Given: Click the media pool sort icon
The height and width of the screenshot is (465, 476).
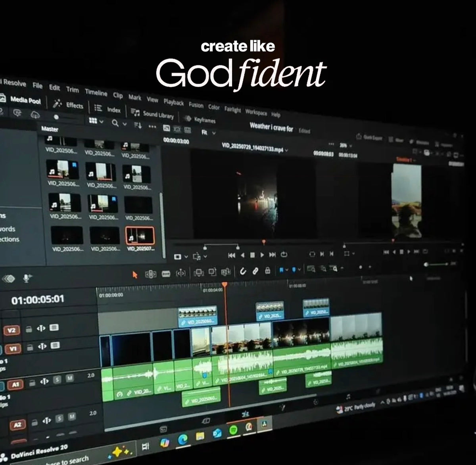Looking at the screenshot, I should click(138, 125).
